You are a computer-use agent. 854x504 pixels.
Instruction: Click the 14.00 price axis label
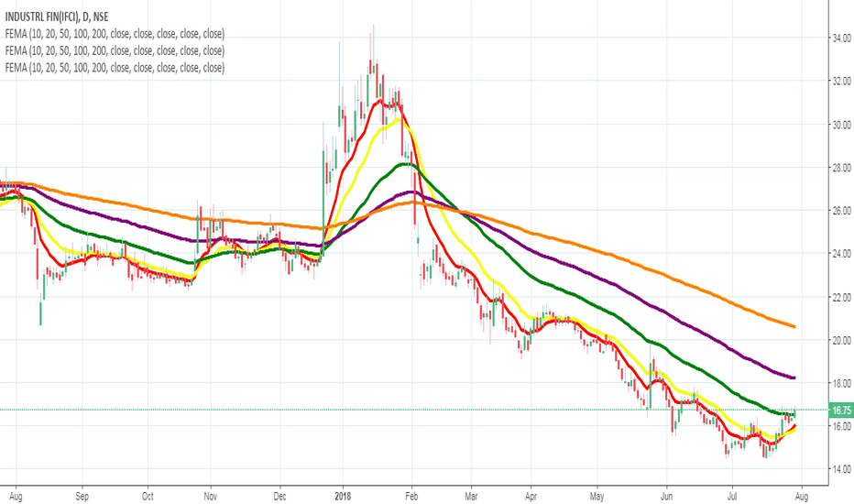[x=841, y=469]
